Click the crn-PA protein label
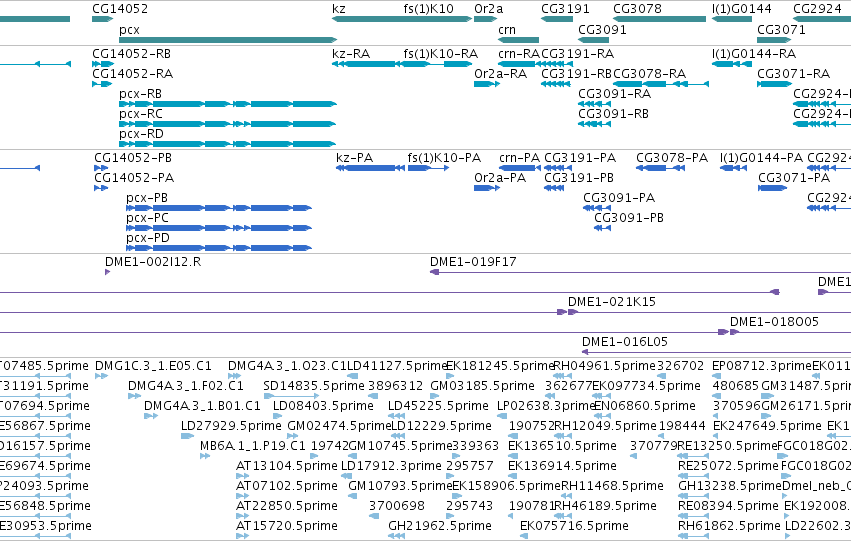This screenshot has width=851, height=541. 519,158
